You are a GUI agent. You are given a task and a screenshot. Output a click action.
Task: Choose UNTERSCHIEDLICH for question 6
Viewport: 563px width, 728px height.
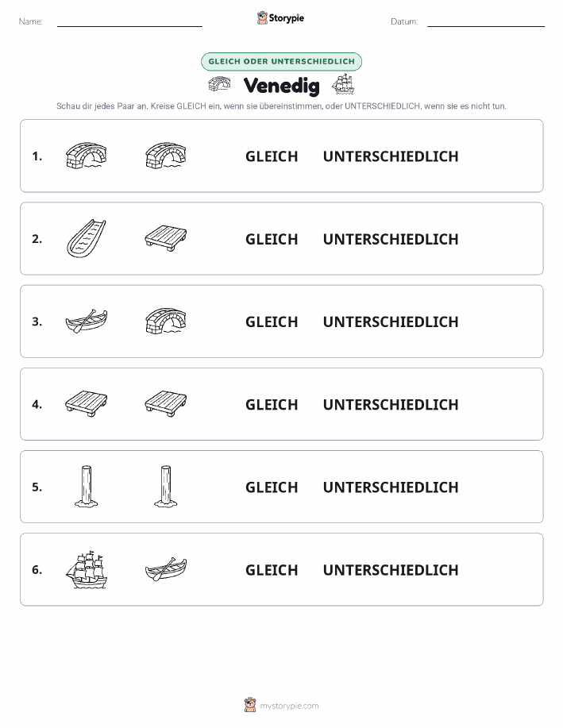(x=391, y=570)
